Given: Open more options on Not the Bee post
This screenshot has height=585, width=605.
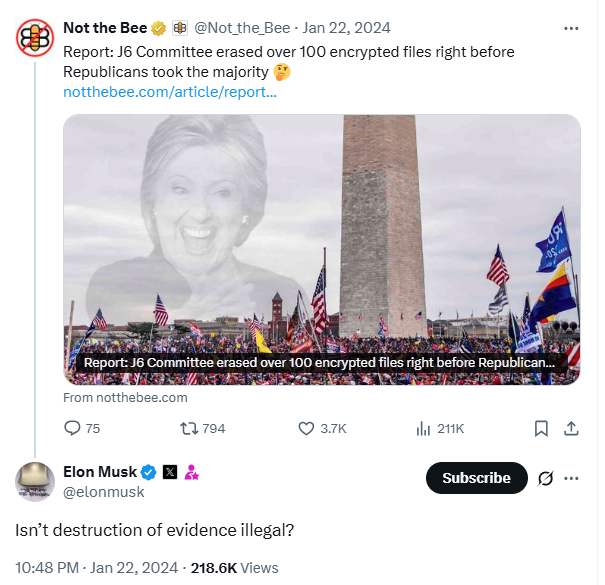Looking at the screenshot, I should 571,27.
